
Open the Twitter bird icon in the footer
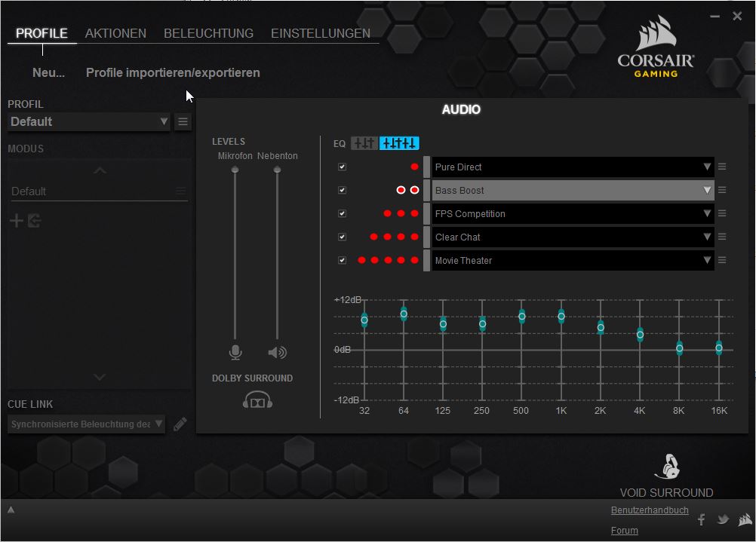(723, 519)
